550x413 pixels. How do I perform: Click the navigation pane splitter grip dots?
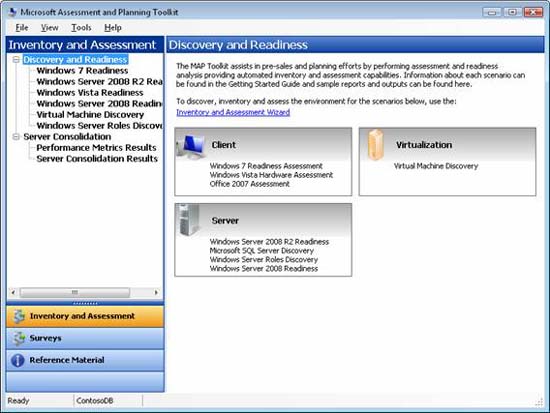click(85, 303)
